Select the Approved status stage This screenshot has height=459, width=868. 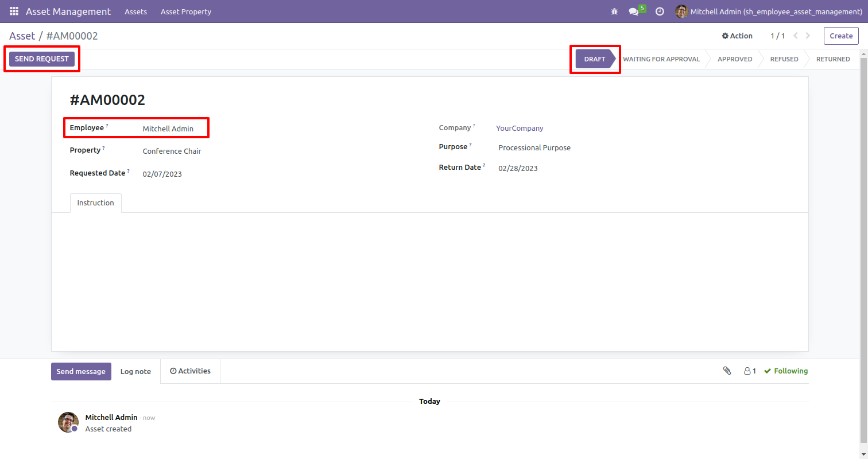pyautogui.click(x=735, y=59)
